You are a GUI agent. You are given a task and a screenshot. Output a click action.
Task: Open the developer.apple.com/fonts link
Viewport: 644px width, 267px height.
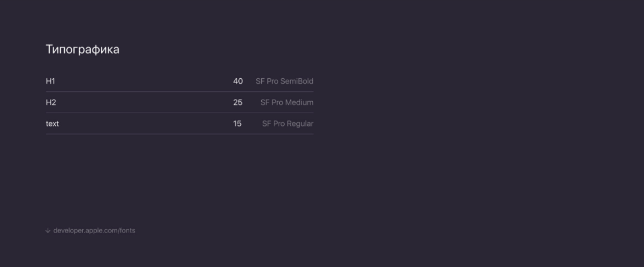pos(94,231)
